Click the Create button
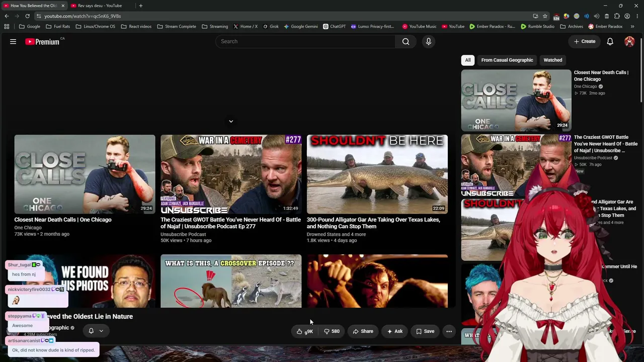Image resolution: width=644 pixels, height=362 pixels. (585, 41)
